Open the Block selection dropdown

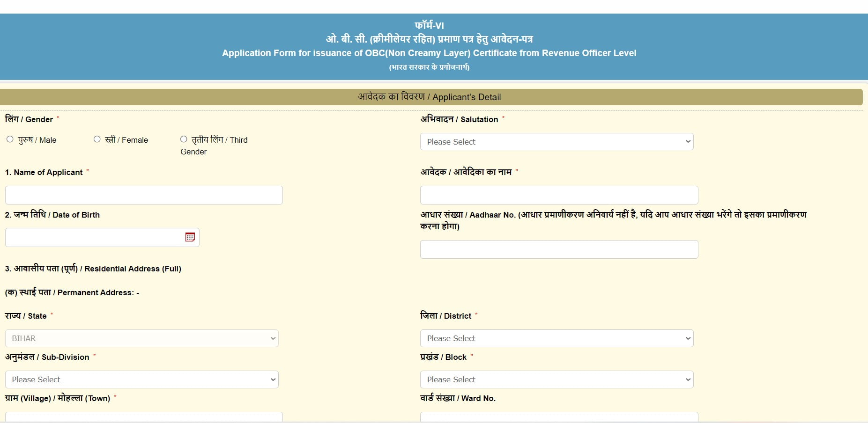click(556, 379)
